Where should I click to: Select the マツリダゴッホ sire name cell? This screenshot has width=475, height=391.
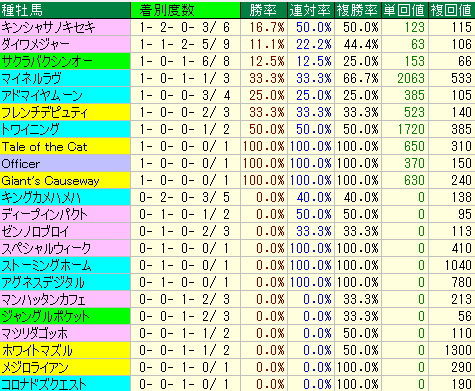pyautogui.click(x=65, y=333)
